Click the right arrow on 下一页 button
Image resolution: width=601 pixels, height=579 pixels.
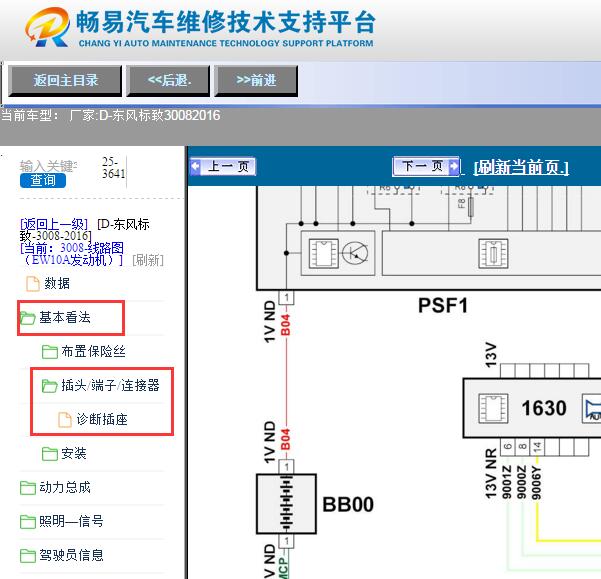coord(453,166)
